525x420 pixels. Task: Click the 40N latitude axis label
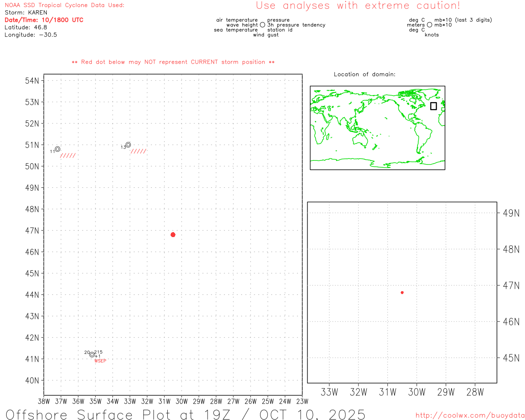(x=32, y=381)
